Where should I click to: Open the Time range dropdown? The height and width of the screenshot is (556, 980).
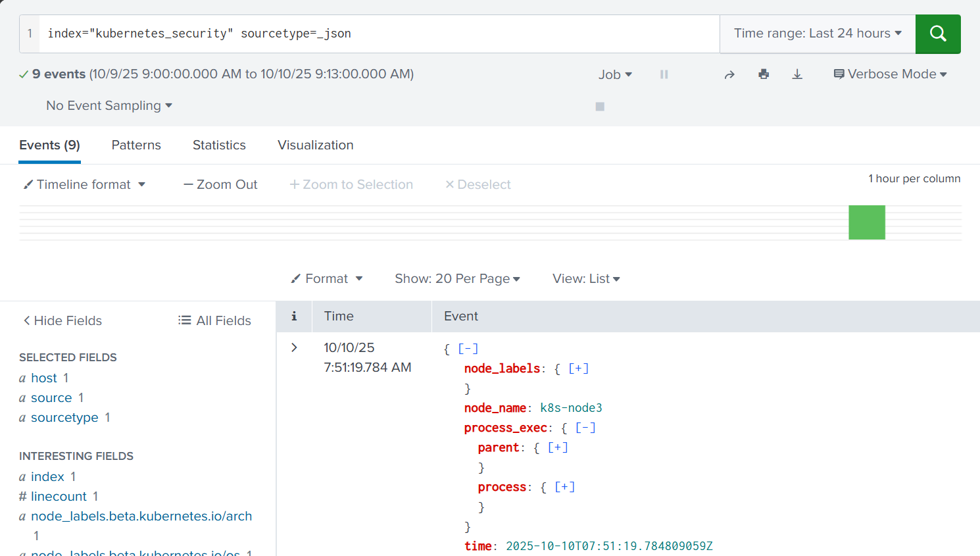[818, 34]
